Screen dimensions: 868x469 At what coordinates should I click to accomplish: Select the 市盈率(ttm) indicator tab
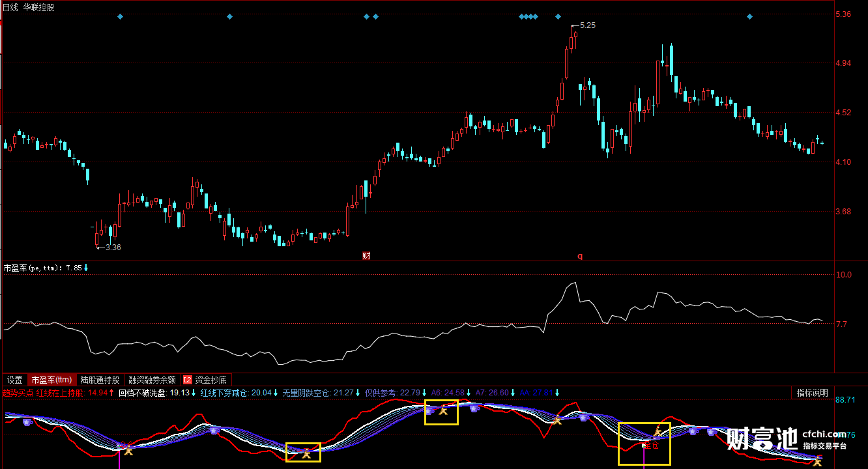click(x=52, y=380)
